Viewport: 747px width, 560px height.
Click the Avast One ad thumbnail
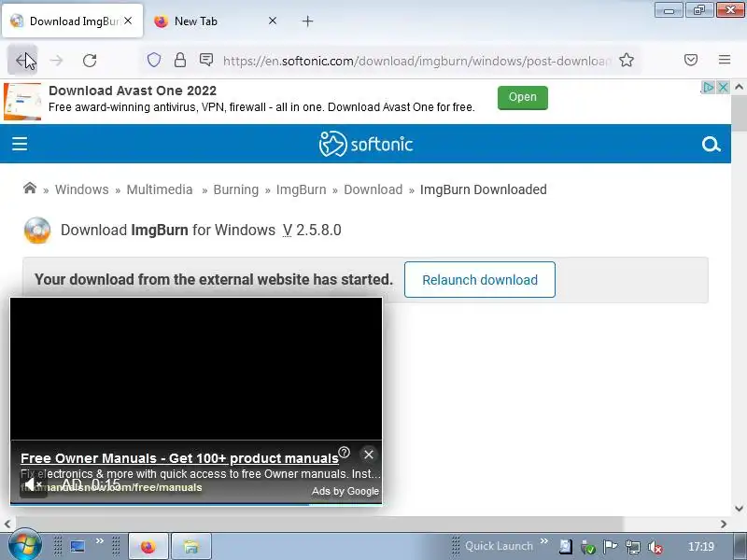pos(22,102)
